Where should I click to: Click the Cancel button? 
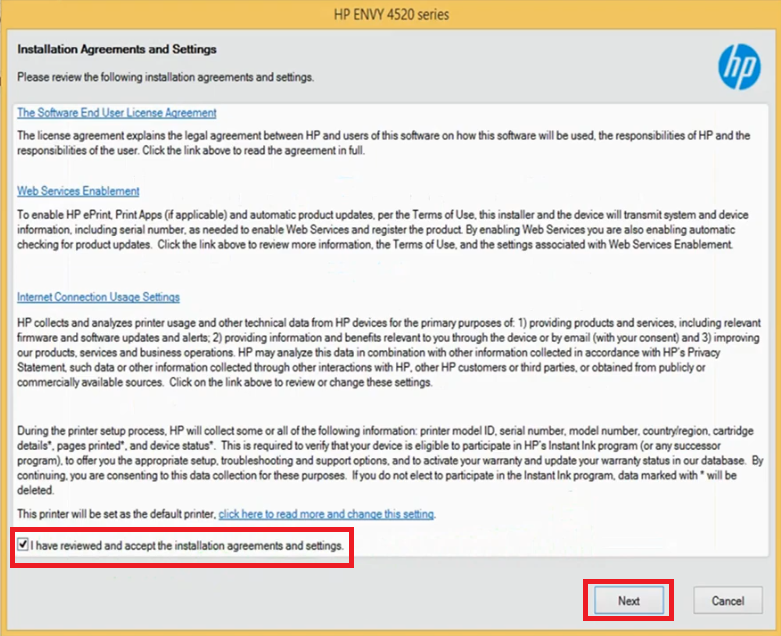coord(728,600)
